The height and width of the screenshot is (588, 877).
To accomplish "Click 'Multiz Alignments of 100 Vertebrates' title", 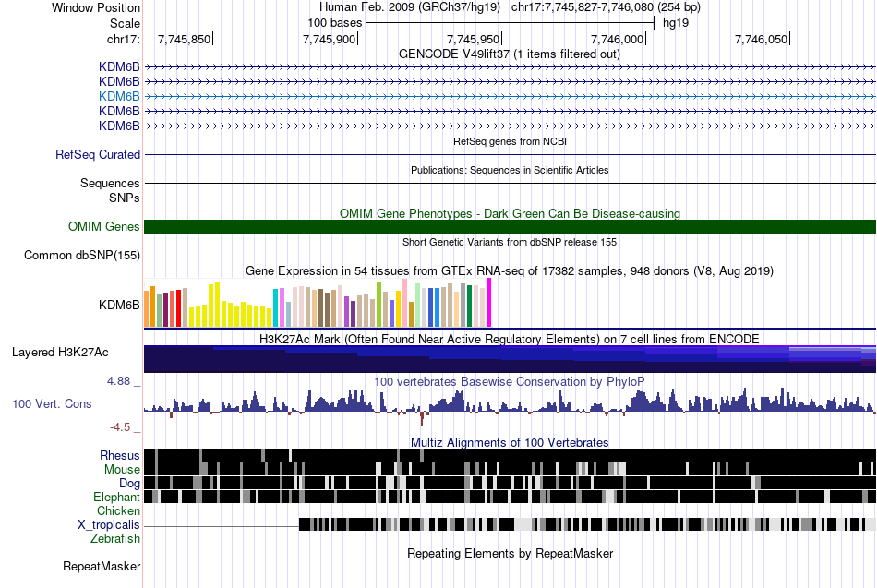I will pos(510,442).
